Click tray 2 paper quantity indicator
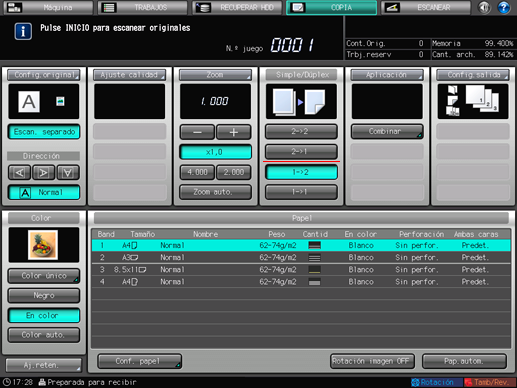Viewport: 517px width, 388px height. coord(315,257)
